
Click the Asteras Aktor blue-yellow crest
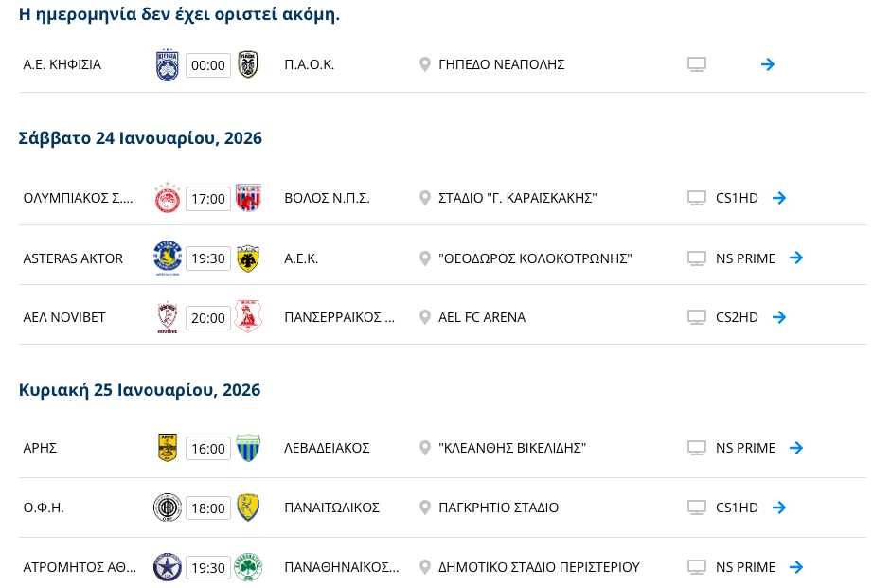click(x=168, y=258)
